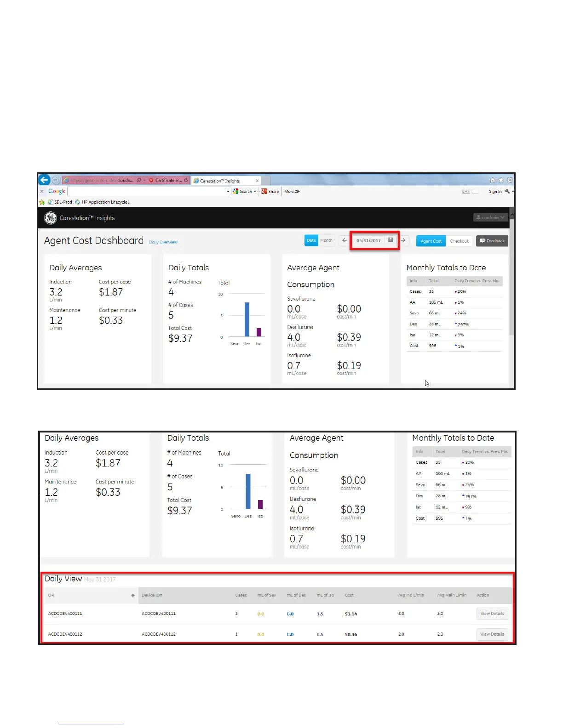Click the $0.36 cost cell
The image size is (563, 728).
(x=351, y=634)
